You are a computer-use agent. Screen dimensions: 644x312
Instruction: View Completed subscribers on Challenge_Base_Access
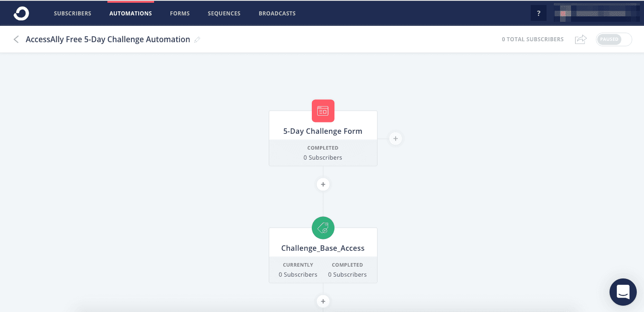347,270
